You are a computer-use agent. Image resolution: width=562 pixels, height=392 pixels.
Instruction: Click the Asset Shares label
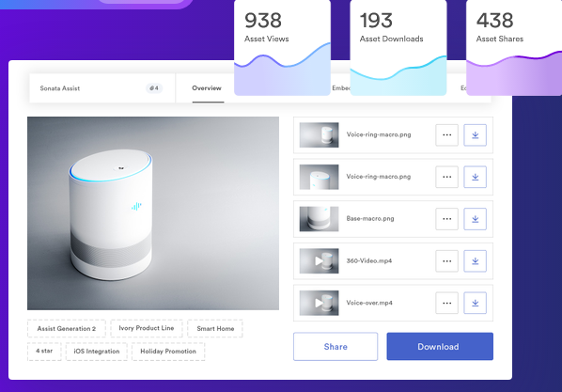pos(500,39)
